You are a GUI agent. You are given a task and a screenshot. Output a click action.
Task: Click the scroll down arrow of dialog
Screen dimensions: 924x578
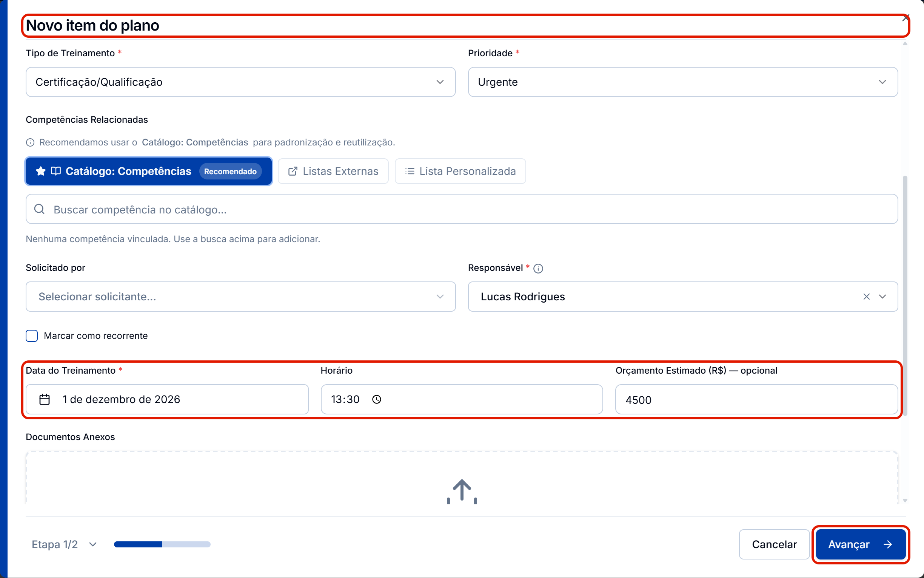click(x=905, y=501)
